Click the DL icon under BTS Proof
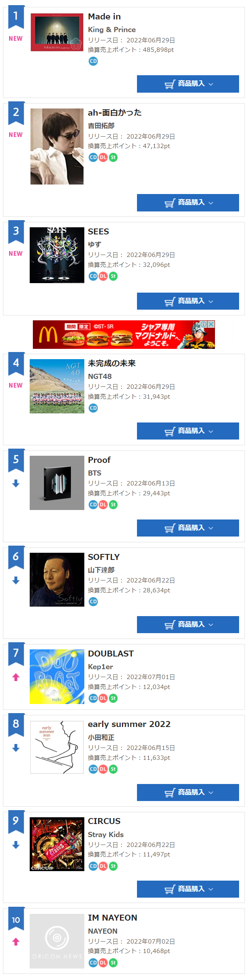Screen dimensions: 249x980 pyautogui.click(x=103, y=504)
